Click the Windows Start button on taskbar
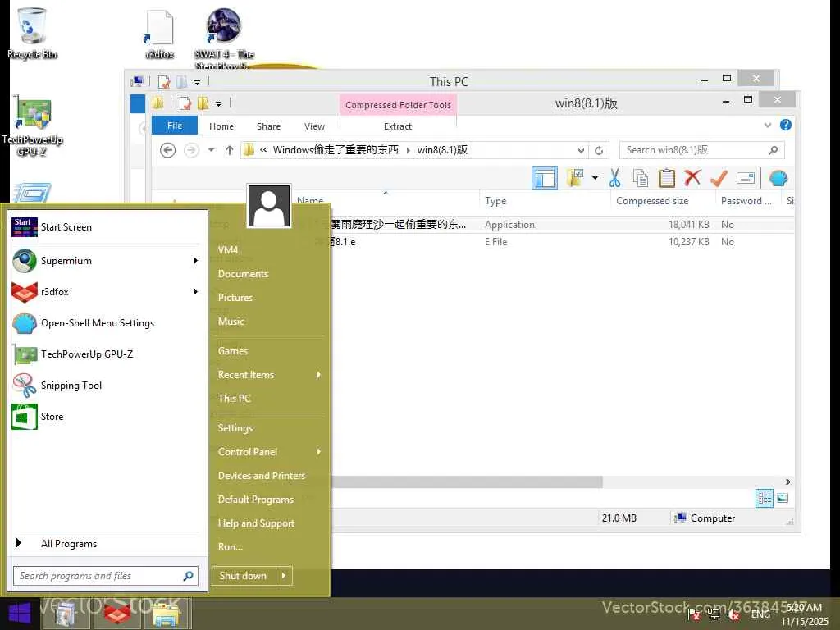This screenshot has width=840, height=630. coord(20,614)
